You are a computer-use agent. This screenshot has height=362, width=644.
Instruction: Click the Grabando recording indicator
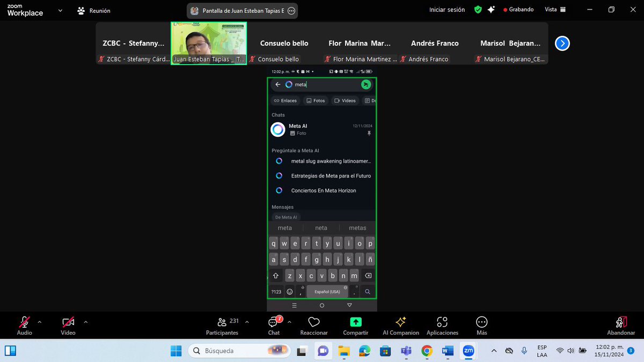(x=518, y=10)
